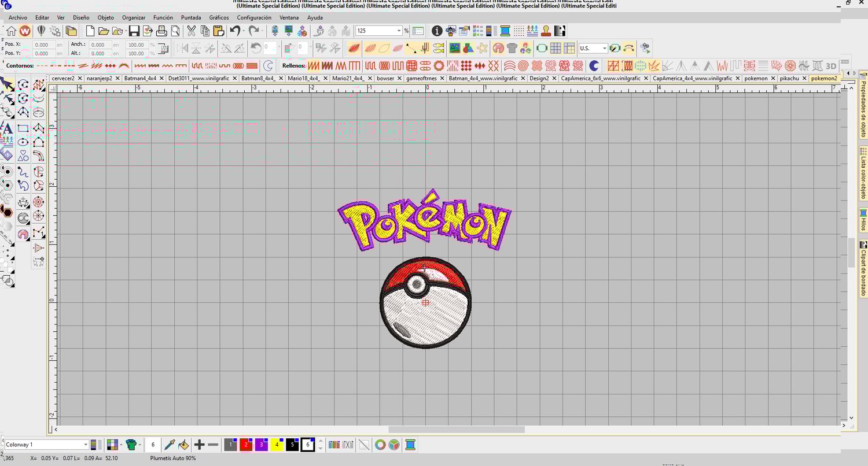Image resolution: width=868 pixels, height=466 pixels.
Task: Click the crescent moon icon after Rellenos fills
Action: [594, 65]
